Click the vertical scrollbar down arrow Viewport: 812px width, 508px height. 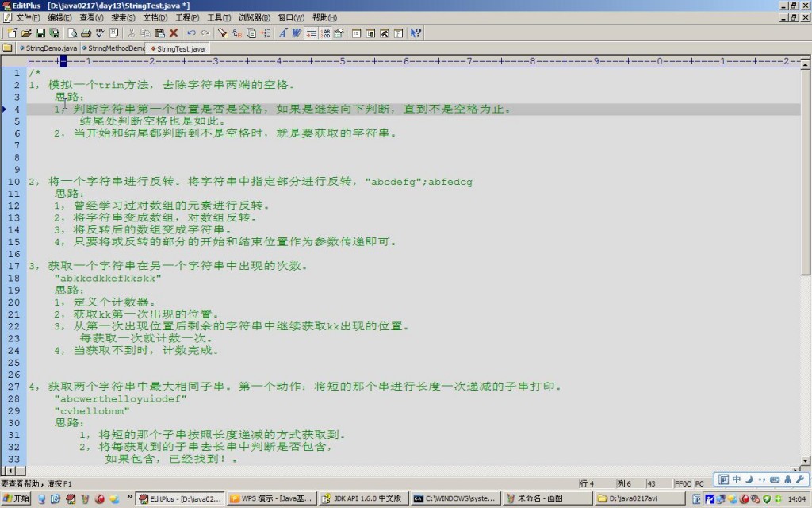point(806,460)
